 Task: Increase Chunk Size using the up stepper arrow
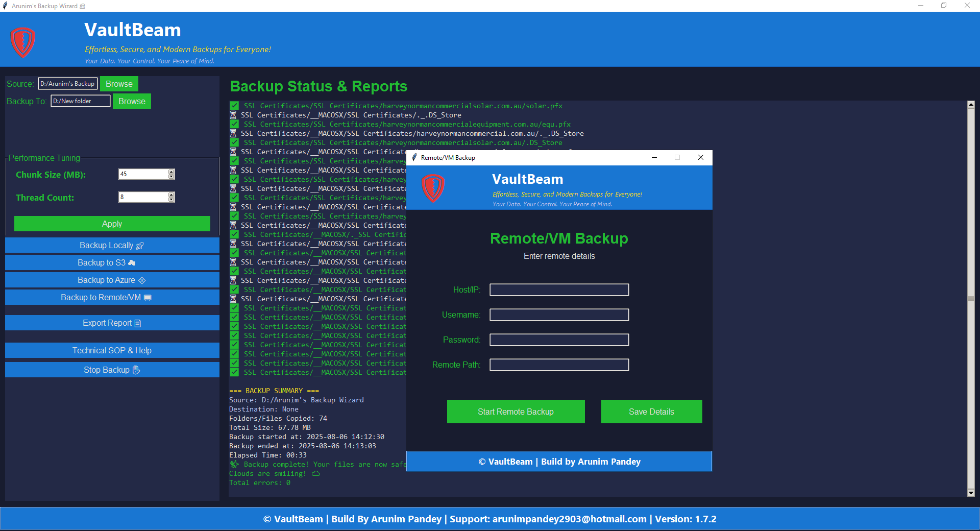[171, 172]
